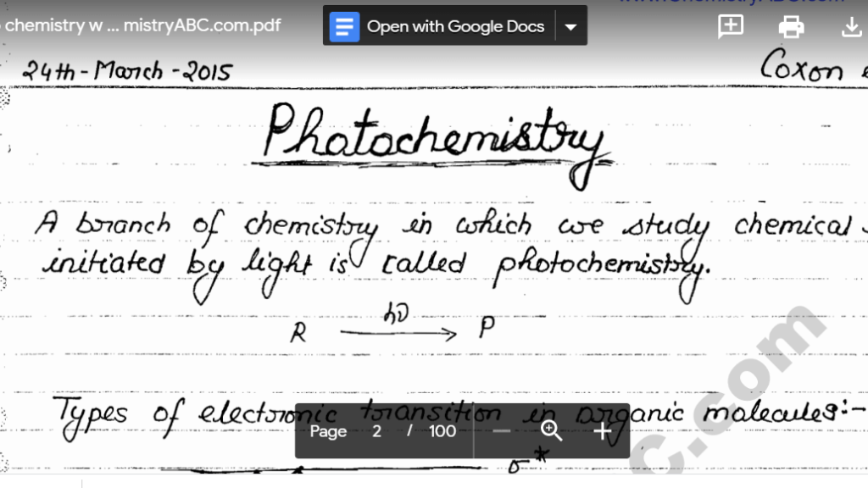Viewport: 868px width, 488px height.
Task: Open with Google Docs button
Action: (439, 26)
